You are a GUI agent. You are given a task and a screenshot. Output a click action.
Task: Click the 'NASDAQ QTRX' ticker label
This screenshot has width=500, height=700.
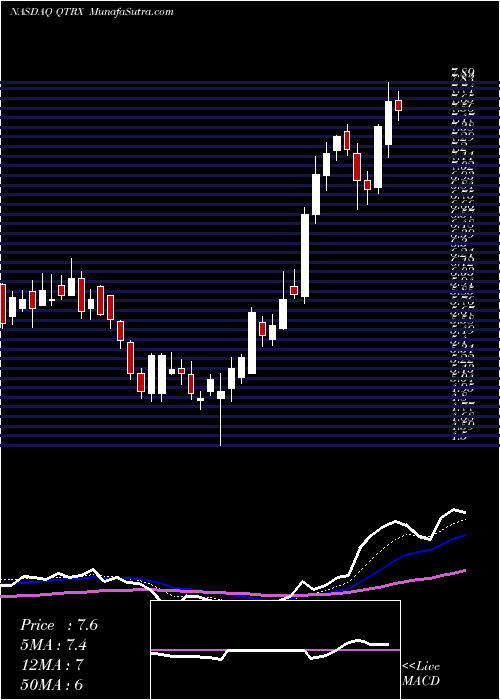pyautogui.click(x=48, y=12)
